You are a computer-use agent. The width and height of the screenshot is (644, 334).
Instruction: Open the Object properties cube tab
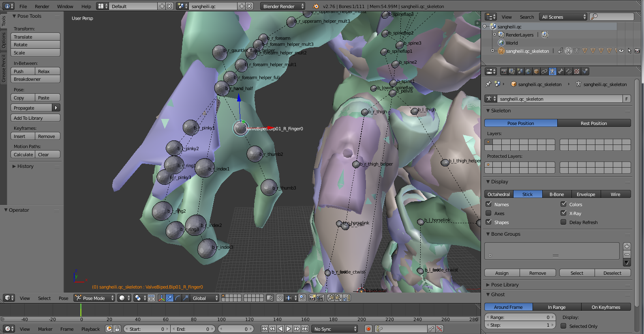tap(536, 71)
